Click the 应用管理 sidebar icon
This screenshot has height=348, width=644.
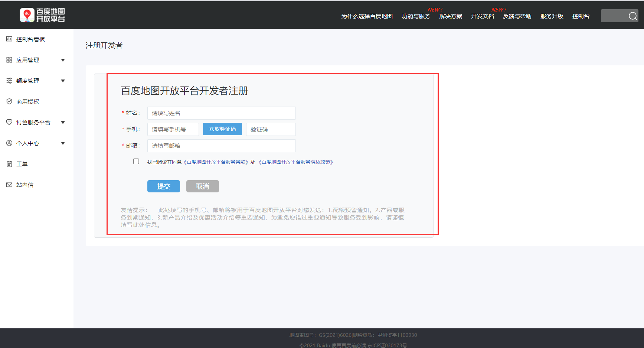(9, 59)
